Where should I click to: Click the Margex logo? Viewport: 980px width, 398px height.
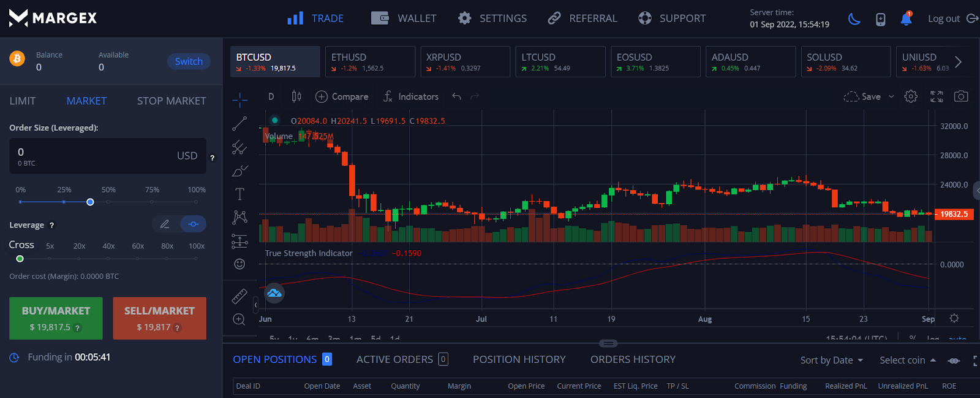(53, 18)
